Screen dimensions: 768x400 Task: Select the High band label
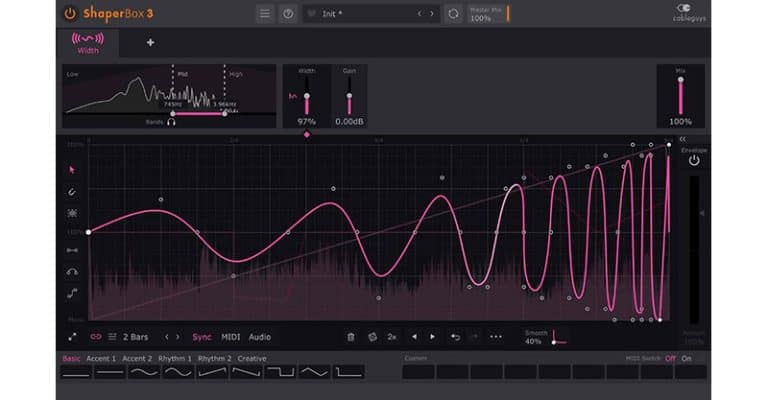pyautogui.click(x=236, y=74)
